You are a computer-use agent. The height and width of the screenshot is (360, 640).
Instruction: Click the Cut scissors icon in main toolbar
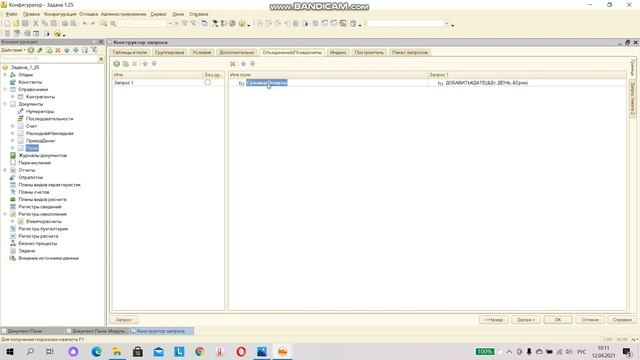36,24
